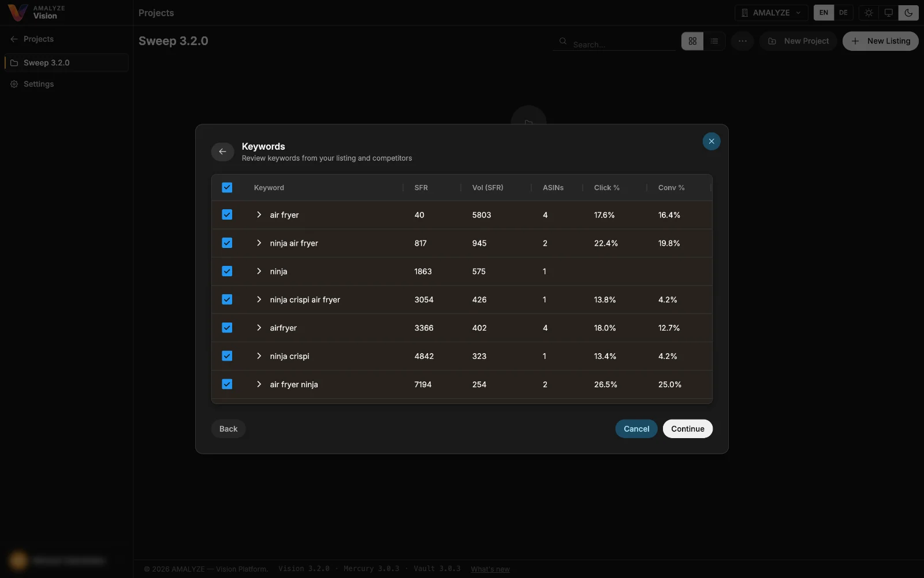
Task: Open the three-dots more options menu
Action: [x=743, y=41]
